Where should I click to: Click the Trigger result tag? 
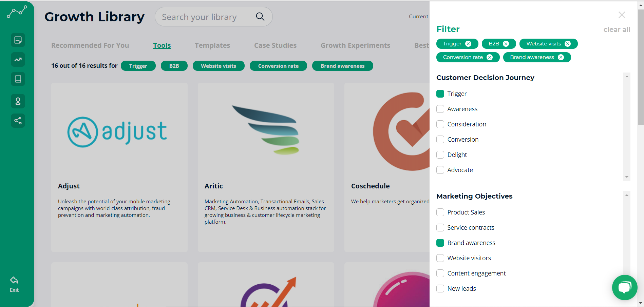coord(138,66)
